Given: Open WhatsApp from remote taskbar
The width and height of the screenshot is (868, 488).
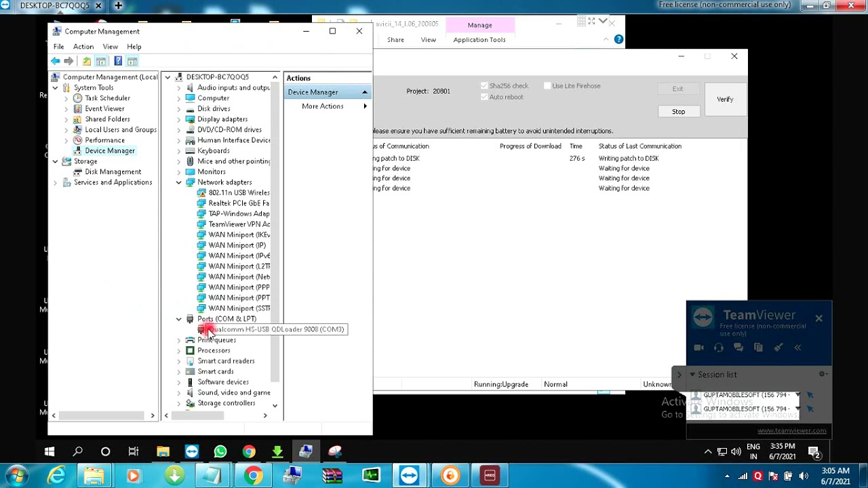Looking at the screenshot, I should (220, 451).
